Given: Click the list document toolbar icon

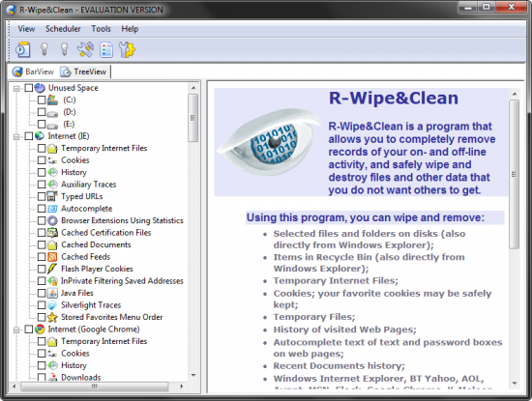Looking at the screenshot, I should point(106,49).
